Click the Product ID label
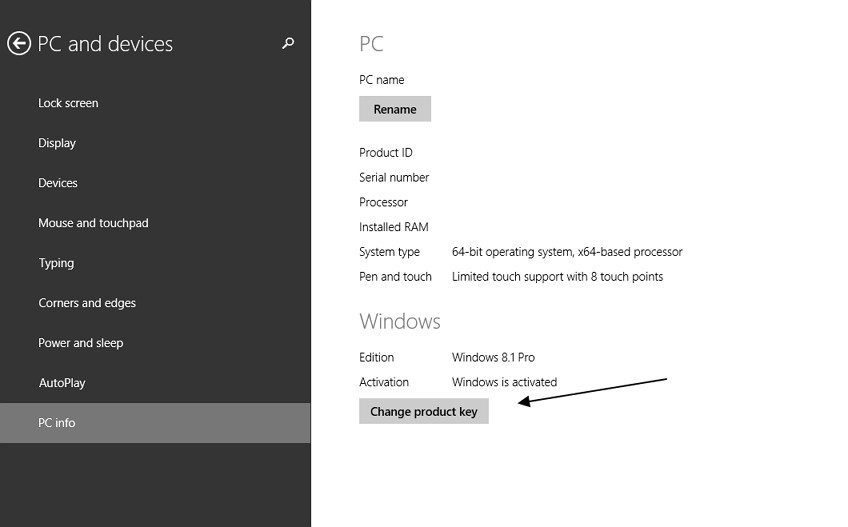The height and width of the screenshot is (527, 848). tap(386, 153)
